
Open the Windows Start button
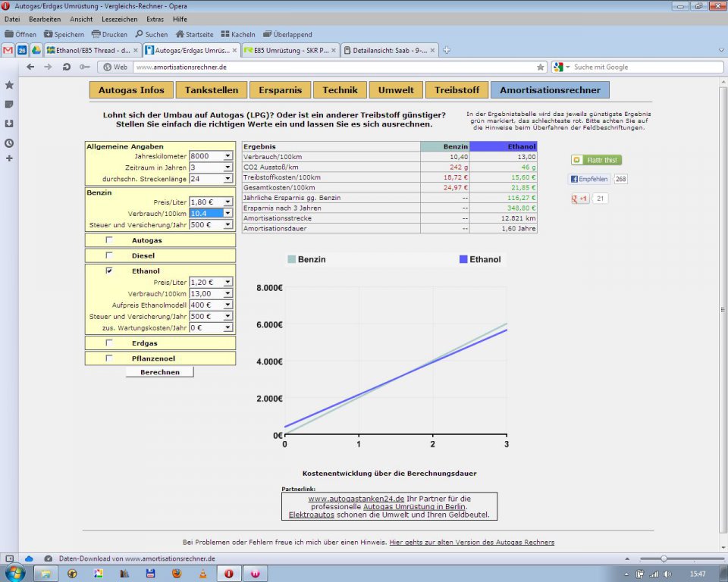pos(14,574)
